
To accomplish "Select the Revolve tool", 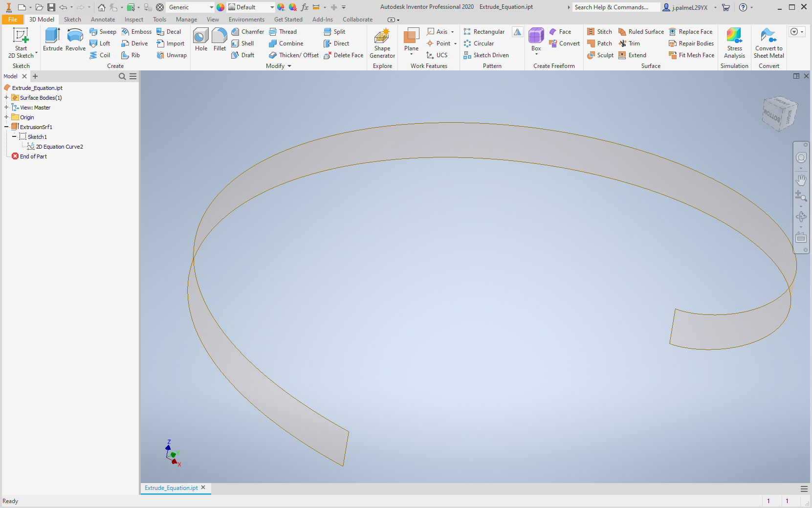I will point(75,40).
